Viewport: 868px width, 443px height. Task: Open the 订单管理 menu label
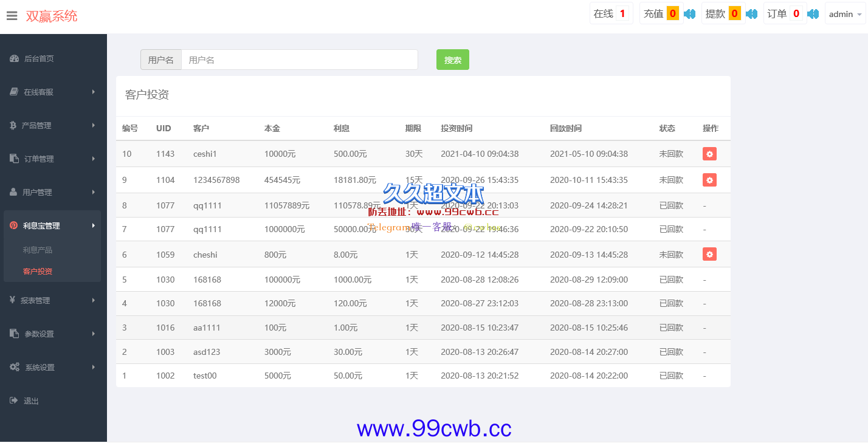[39, 159]
